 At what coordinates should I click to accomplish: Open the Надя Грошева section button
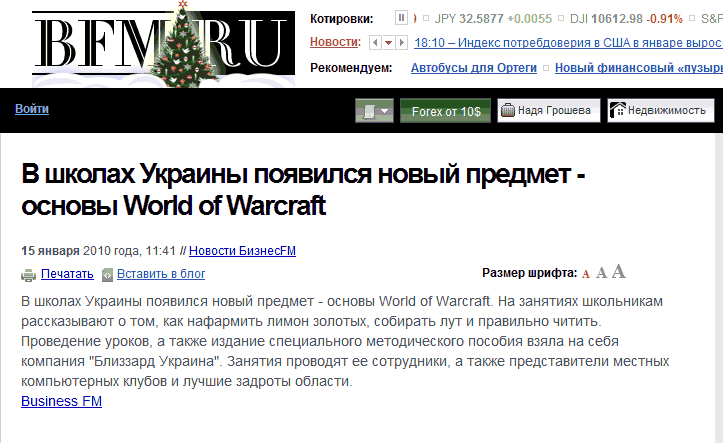pos(549,111)
